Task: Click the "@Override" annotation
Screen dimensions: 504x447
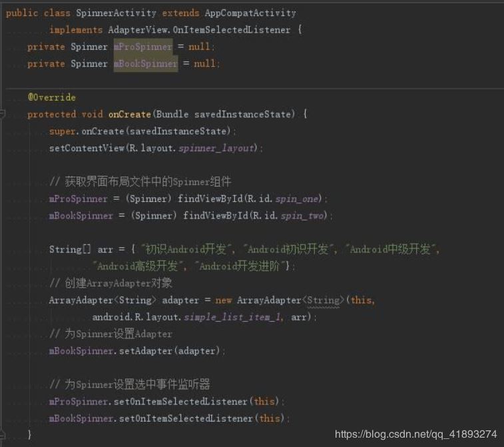Action: (51, 97)
